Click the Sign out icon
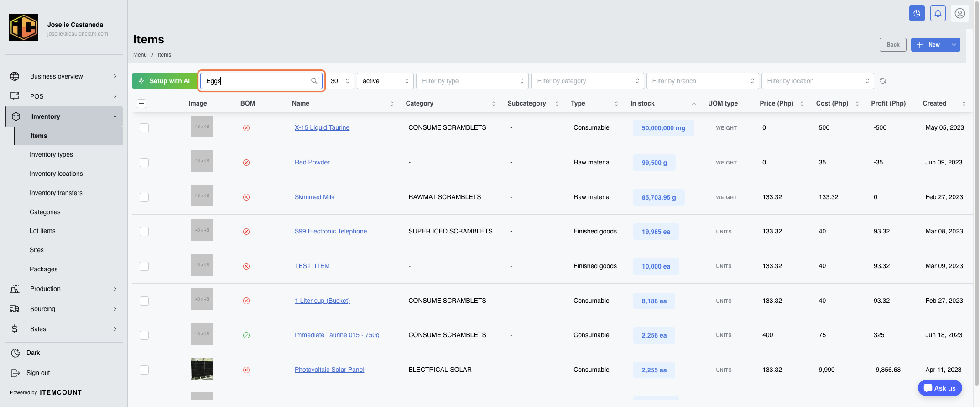 click(x=16, y=373)
